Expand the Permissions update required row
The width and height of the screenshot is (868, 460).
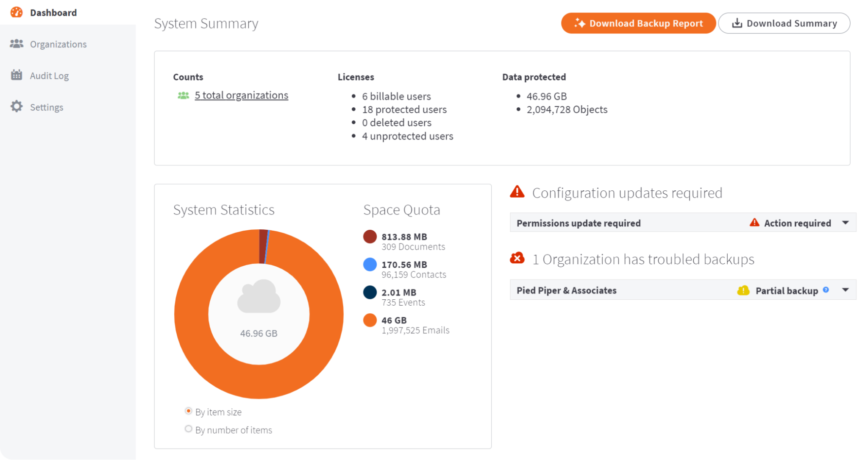coord(846,222)
